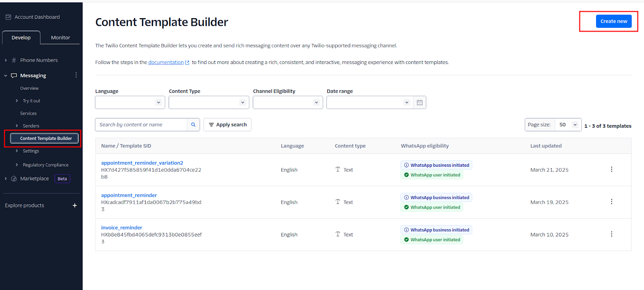Click the WhatsApp eligibility column header
Screen dimensions: 644x290
click(425, 146)
